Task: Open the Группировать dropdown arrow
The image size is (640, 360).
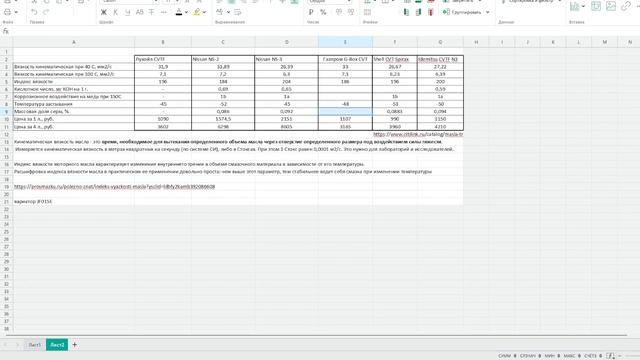Action: point(487,12)
